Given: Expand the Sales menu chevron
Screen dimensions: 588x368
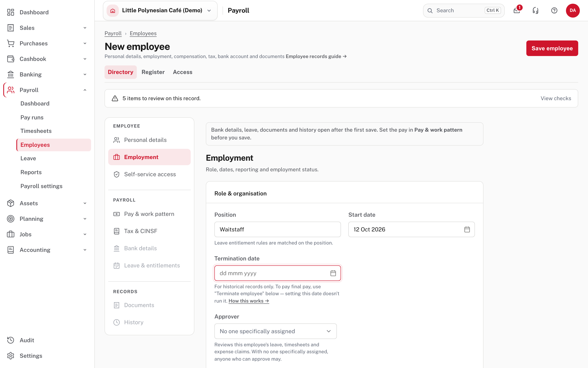Looking at the screenshot, I should click(85, 28).
